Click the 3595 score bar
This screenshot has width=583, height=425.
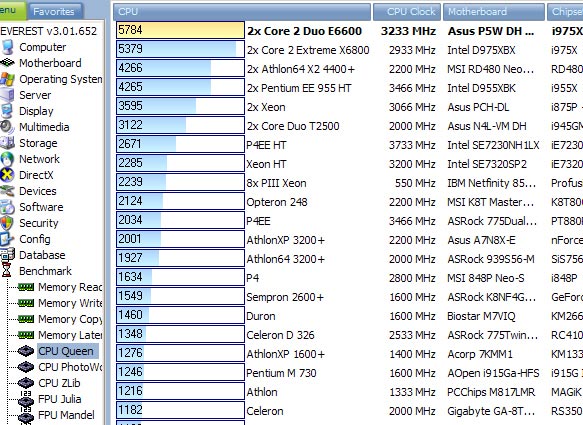point(180,106)
